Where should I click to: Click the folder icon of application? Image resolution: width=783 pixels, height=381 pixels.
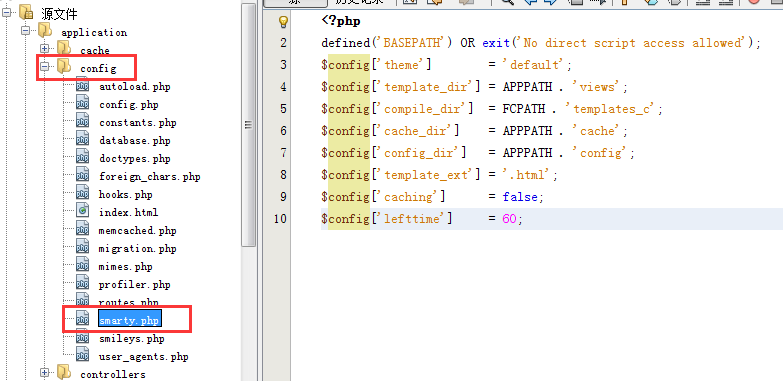(45, 31)
